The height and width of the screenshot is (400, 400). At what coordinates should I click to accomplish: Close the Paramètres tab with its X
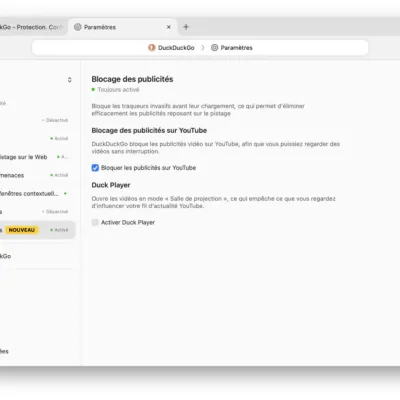(x=169, y=27)
